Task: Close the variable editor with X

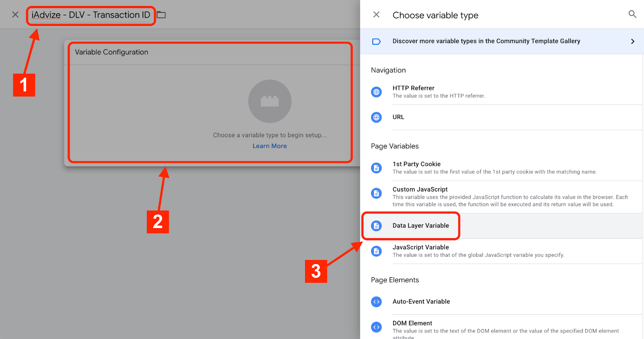Action: click(x=15, y=15)
